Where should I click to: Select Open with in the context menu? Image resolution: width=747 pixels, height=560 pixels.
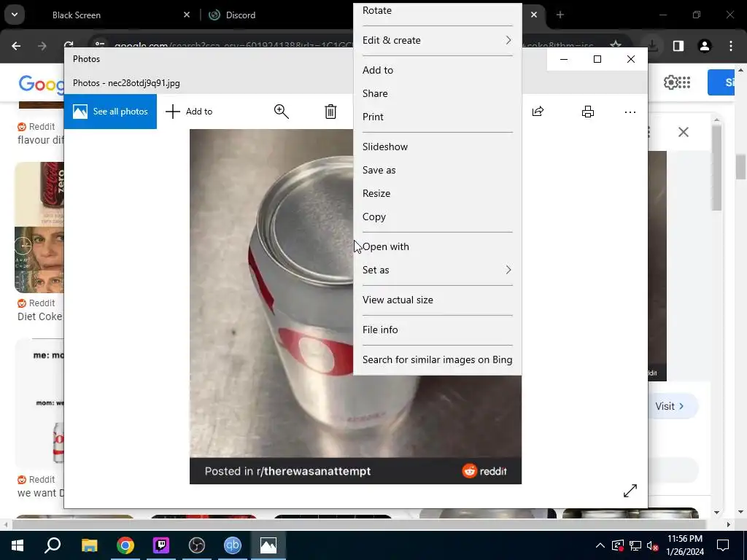pos(437,246)
